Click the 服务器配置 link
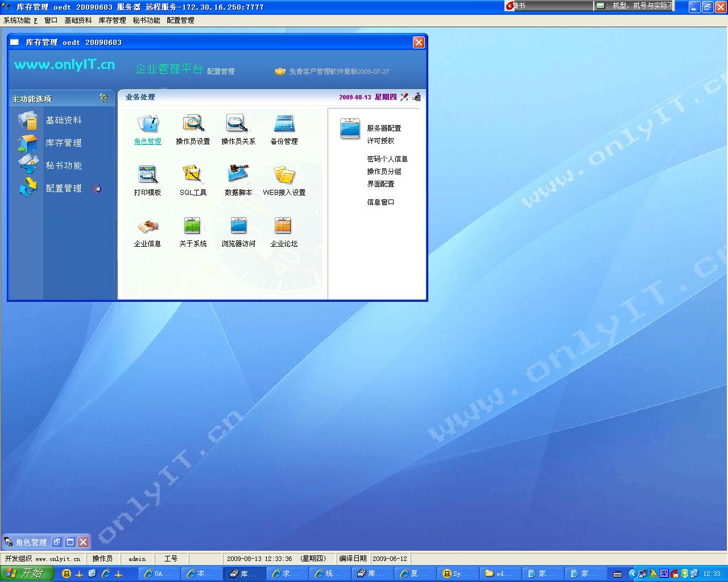728x582 pixels. pos(384,128)
